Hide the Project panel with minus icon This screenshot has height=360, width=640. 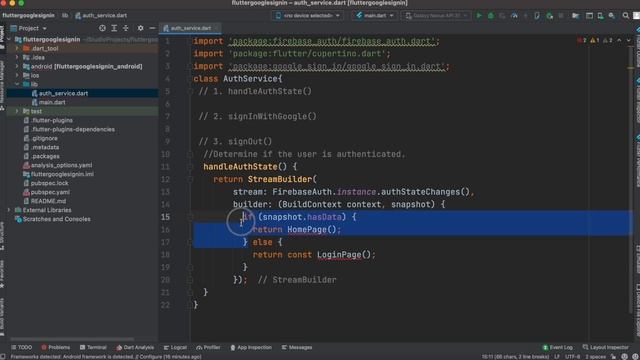(x=152, y=28)
